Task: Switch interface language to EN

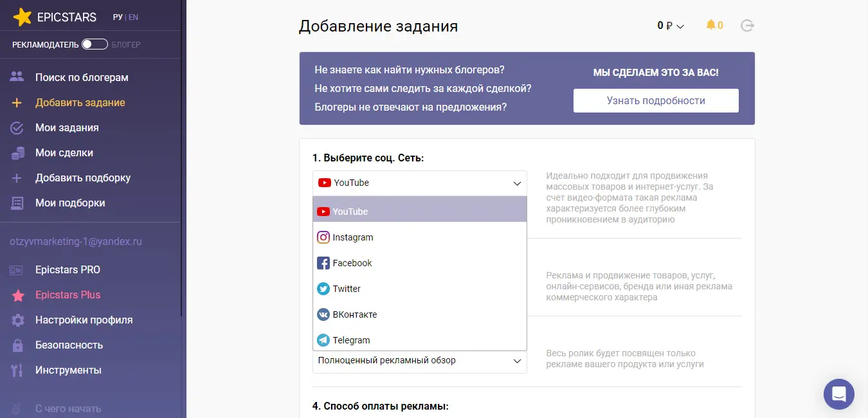Action: [x=133, y=17]
